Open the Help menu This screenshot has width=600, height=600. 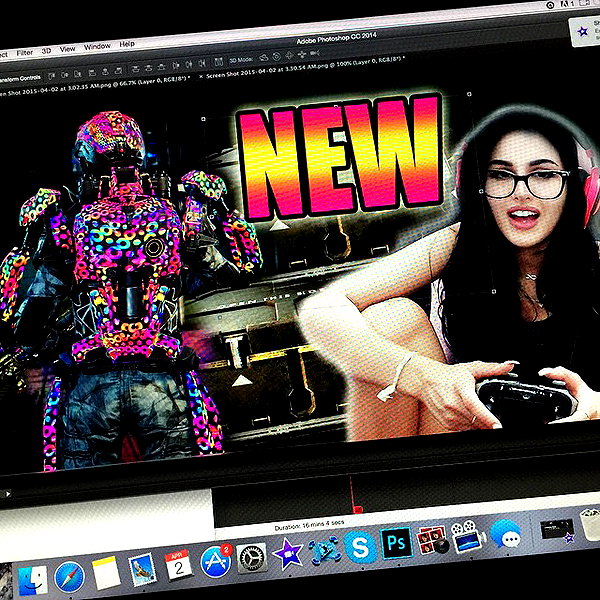point(127,44)
